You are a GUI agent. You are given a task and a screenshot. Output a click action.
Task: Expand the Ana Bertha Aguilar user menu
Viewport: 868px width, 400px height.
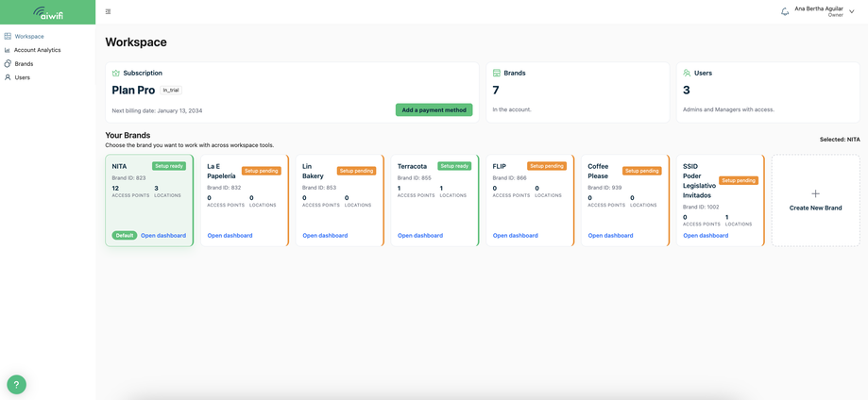coord(851,11)
